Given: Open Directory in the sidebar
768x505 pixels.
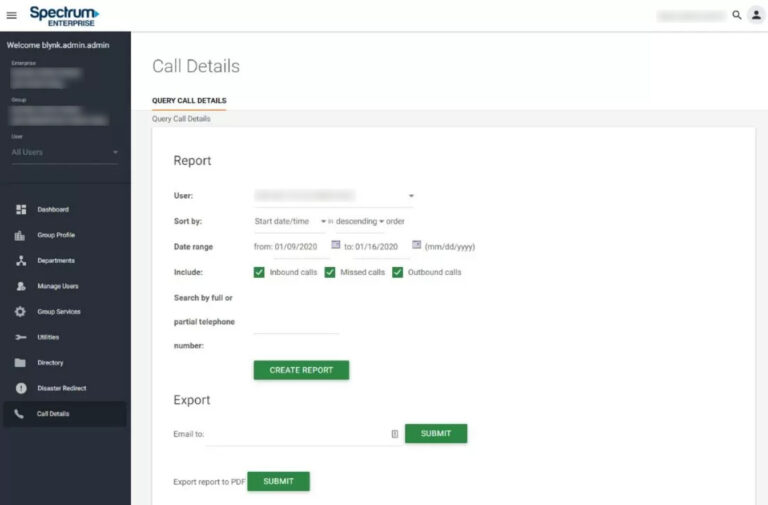Looking at the screenshot, I should pyautogui.click(x=65, y=362).
